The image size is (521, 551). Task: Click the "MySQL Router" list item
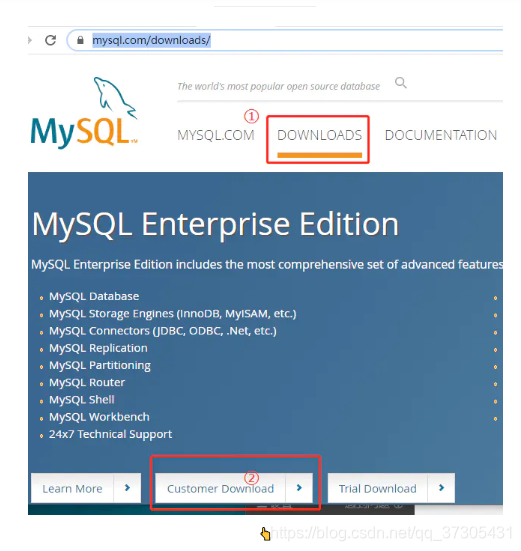click(x=87, y=382)
